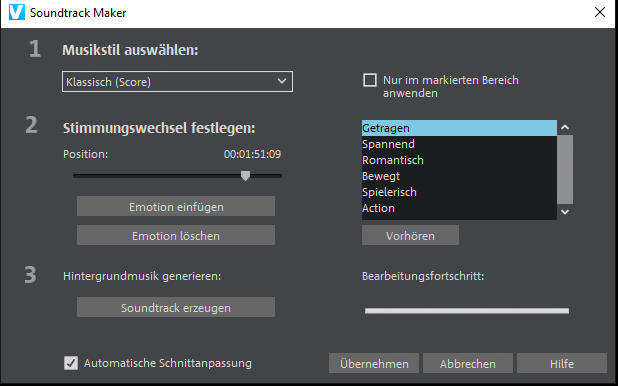The image size is (618, 386).
Task: Open the Musikstil dropdown showing Klassisch (Score)
Action: [x=177, y=82]
